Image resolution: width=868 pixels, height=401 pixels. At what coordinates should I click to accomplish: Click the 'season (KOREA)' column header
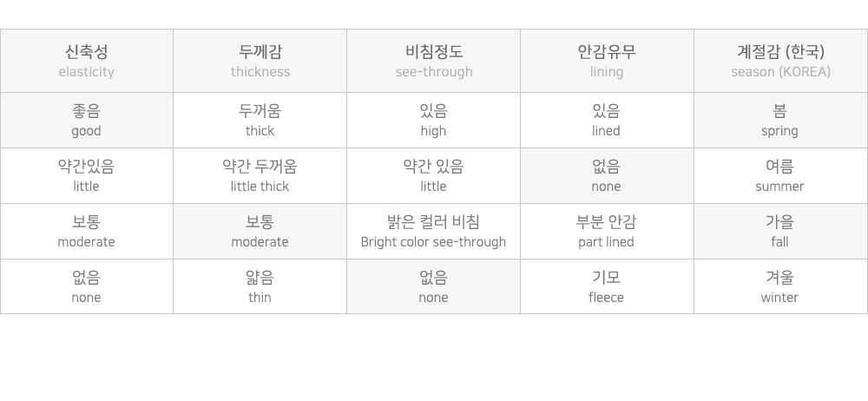coord(780,61)
